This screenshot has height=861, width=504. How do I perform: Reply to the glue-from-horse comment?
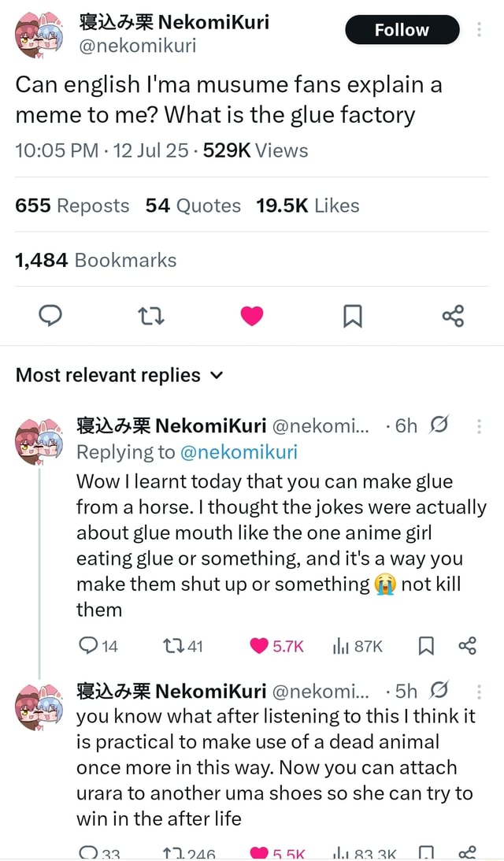coord(89,645)
